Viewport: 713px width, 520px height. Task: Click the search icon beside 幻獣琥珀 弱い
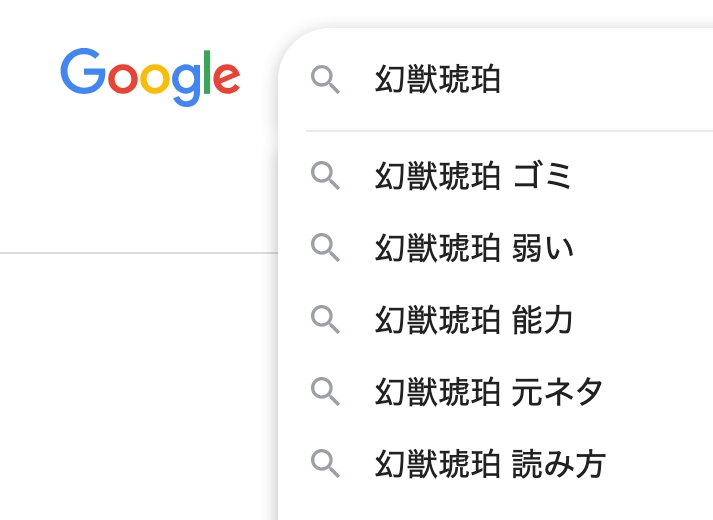point(326,247)
